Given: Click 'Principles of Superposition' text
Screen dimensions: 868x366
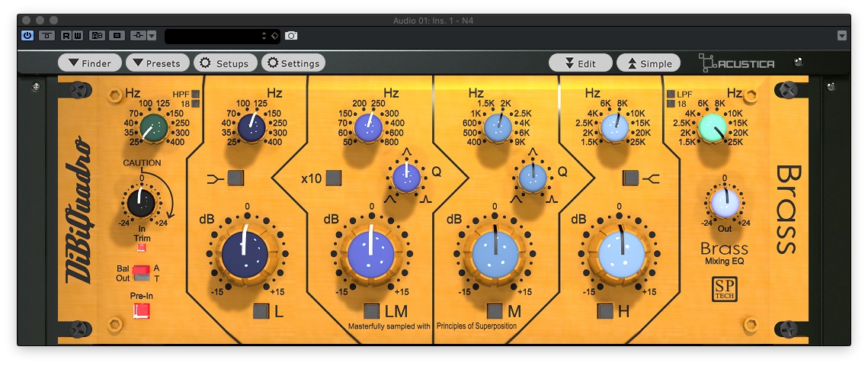Looking at the screenshot, I should tap(476, 326).
